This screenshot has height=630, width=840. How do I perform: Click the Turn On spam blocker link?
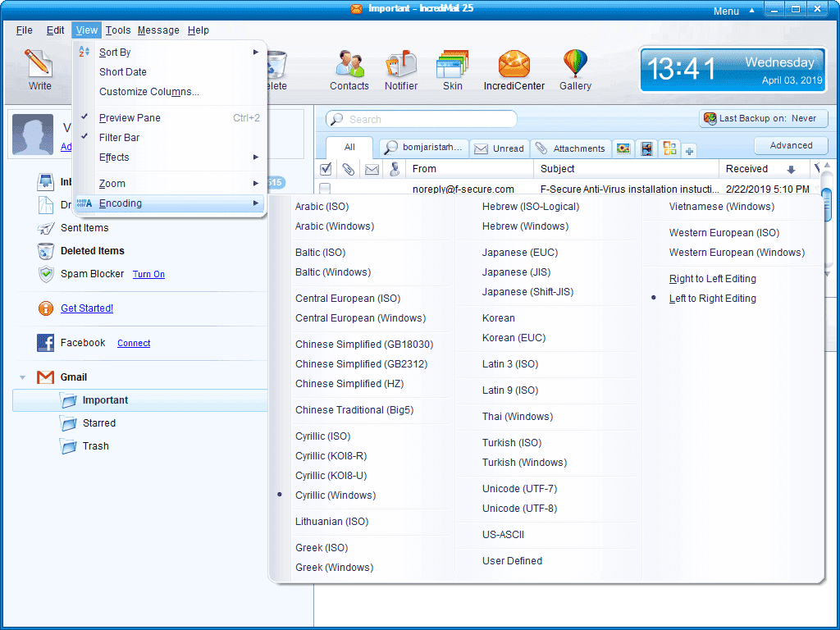pos(148,274)
